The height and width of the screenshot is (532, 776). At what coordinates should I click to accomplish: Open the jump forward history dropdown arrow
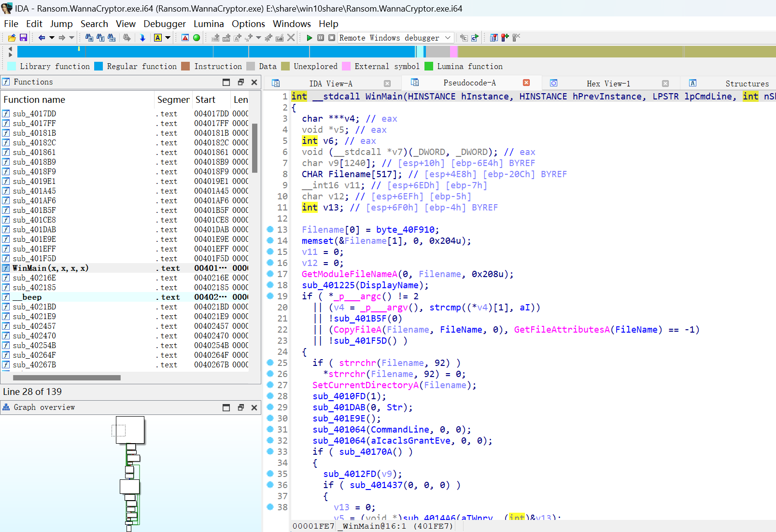coord(71,38)
